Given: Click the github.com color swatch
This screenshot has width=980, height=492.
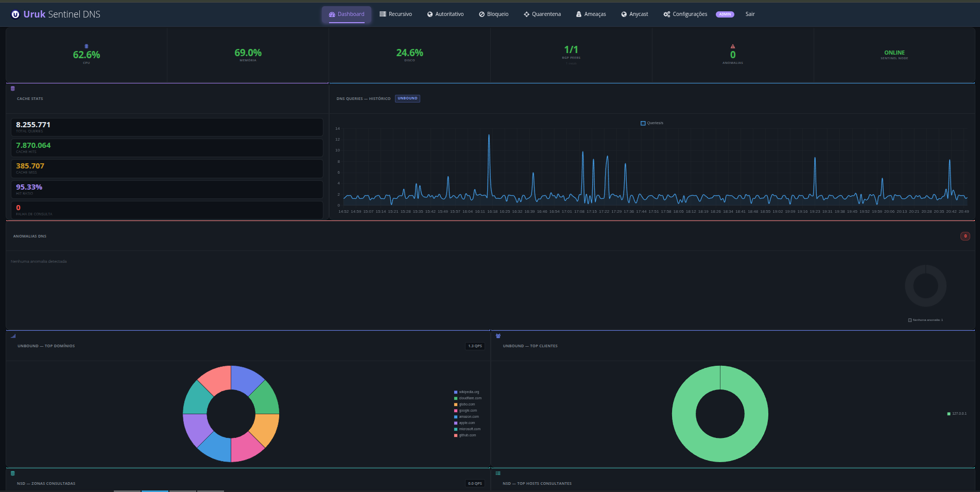Looking at the screenshot, I should click(x=455, y=435).
